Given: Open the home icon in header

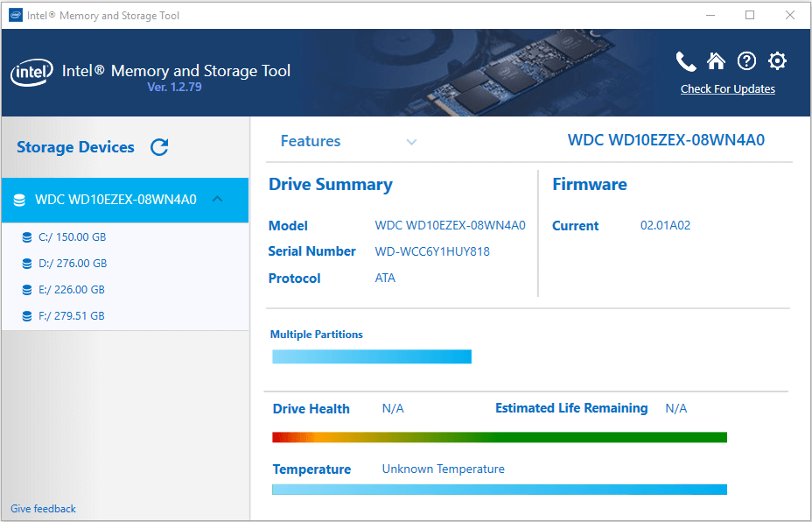Looking at the screenshot, I should (716, 61).
